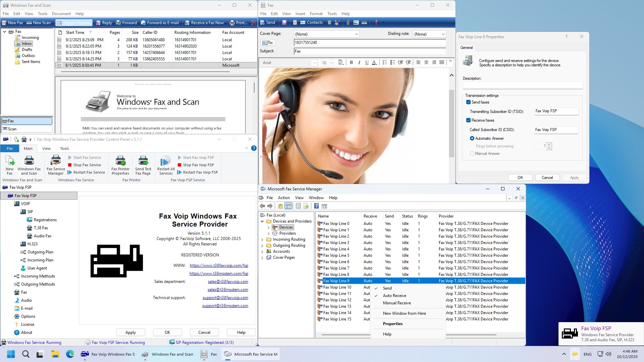Open Fax Printer Properties in the control panel
Image resolution: width=644 pixels, height=362 pixels.
(120, 165)
